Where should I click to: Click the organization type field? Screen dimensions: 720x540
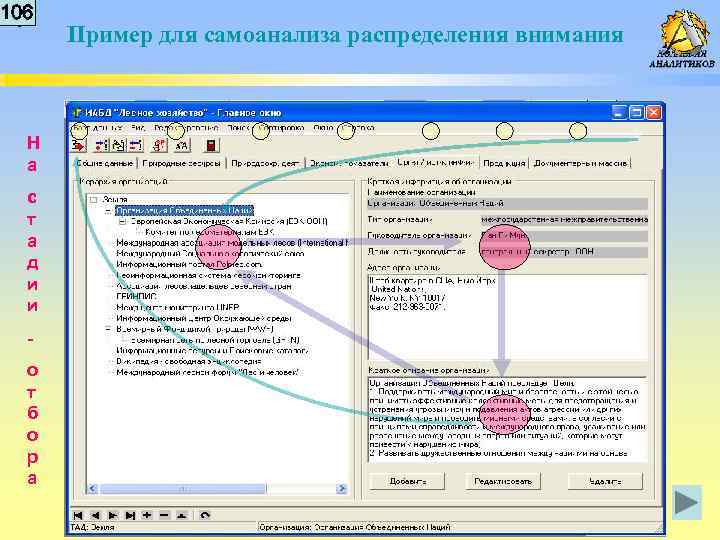click(564, 220)
